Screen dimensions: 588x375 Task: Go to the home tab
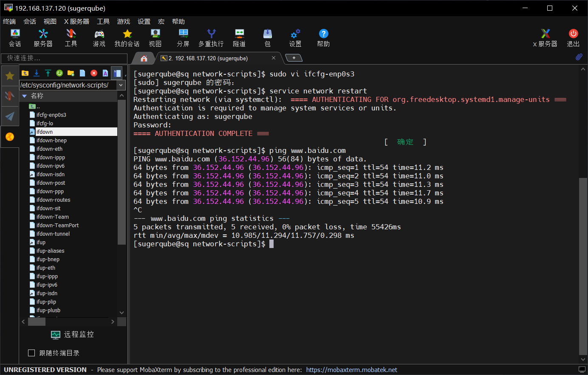(x=144, y=58)
